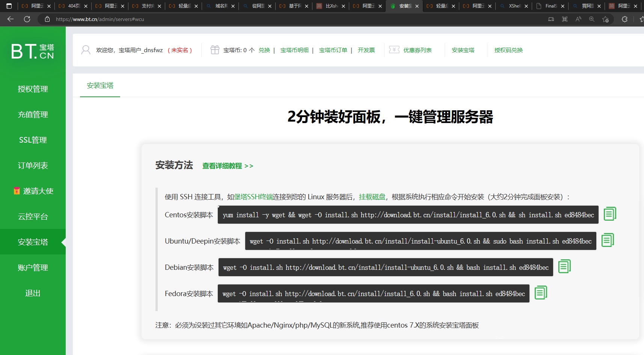
Task: Copy the Fedora install script
Action: point(541,293)
